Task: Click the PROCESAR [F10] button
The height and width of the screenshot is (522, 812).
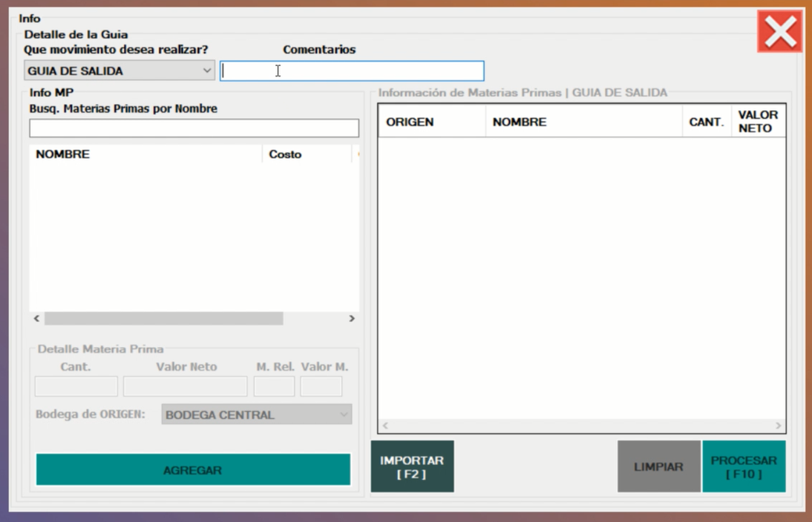Action: [743, 467]
